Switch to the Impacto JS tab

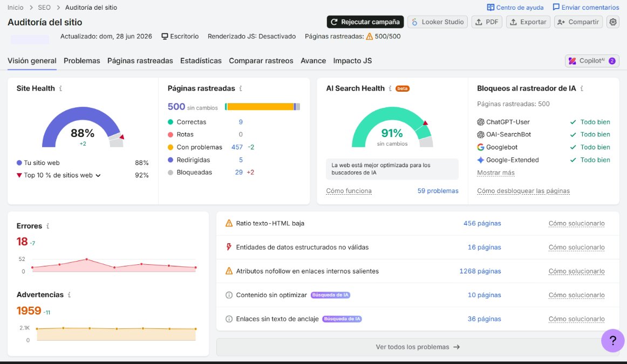tap(352, 61)
